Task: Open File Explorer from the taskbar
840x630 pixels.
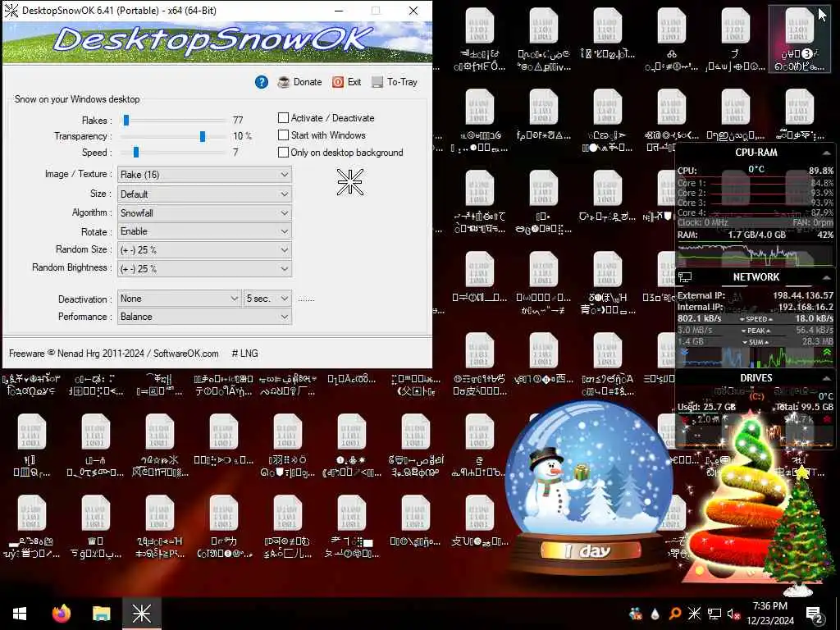Action: point(101,614)
